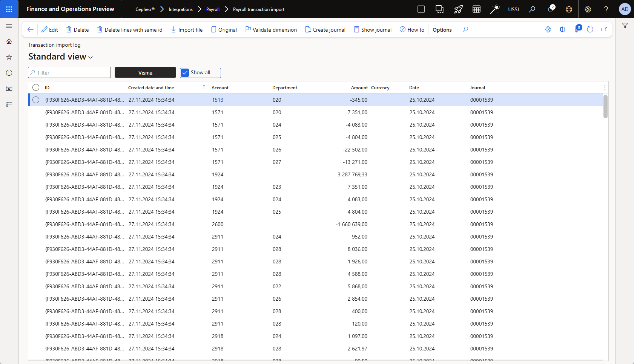
Task: Click the grid Filter input field
Action: [x=69, y=73]
